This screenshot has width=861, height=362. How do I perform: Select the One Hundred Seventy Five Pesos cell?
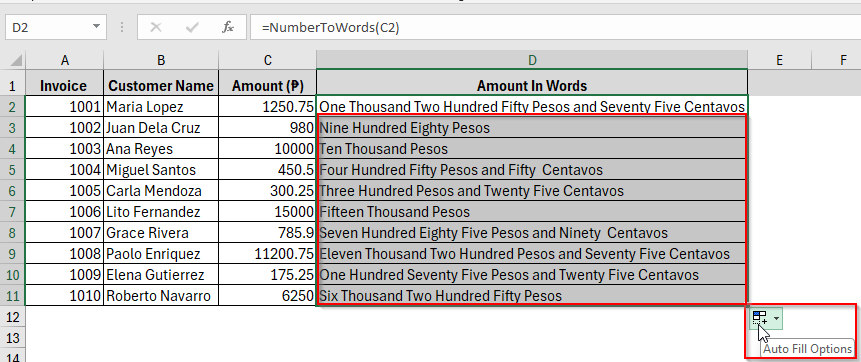(532, 275)
